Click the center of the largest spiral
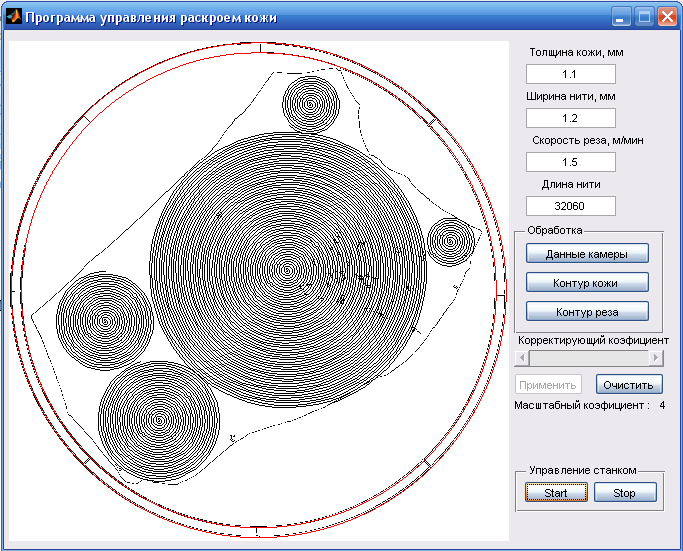 pyautogui.click(x=287, y=268)
